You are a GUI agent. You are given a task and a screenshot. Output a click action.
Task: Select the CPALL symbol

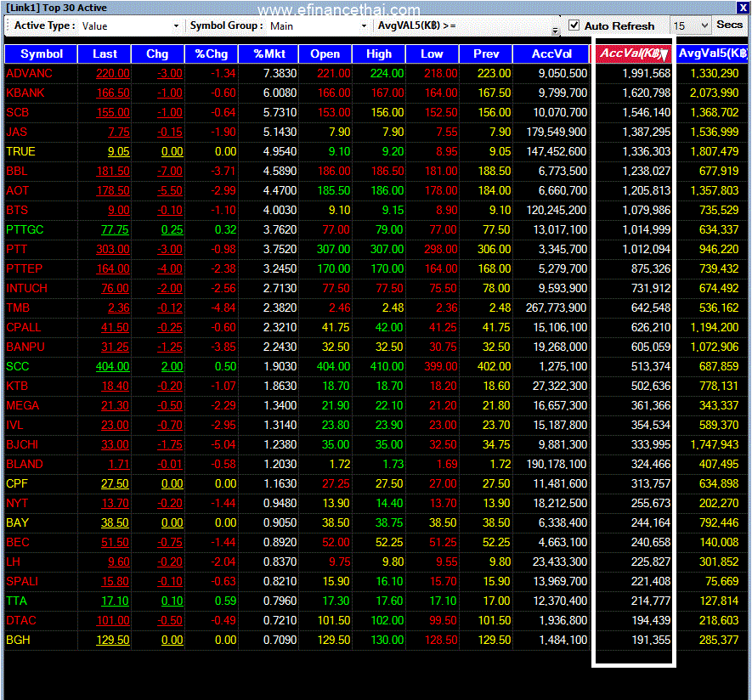pyautogui.click(x=24, y=327)
